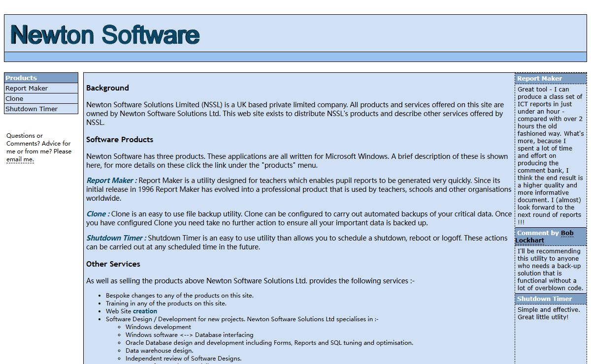
Task: Open Bob Lockhart commenter link
Action: [544, 237]
